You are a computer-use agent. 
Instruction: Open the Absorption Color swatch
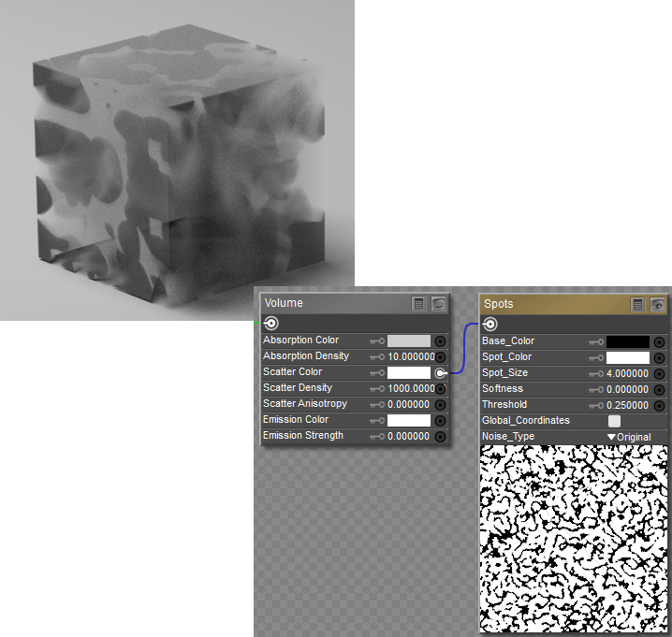click(x=409, y=340)
